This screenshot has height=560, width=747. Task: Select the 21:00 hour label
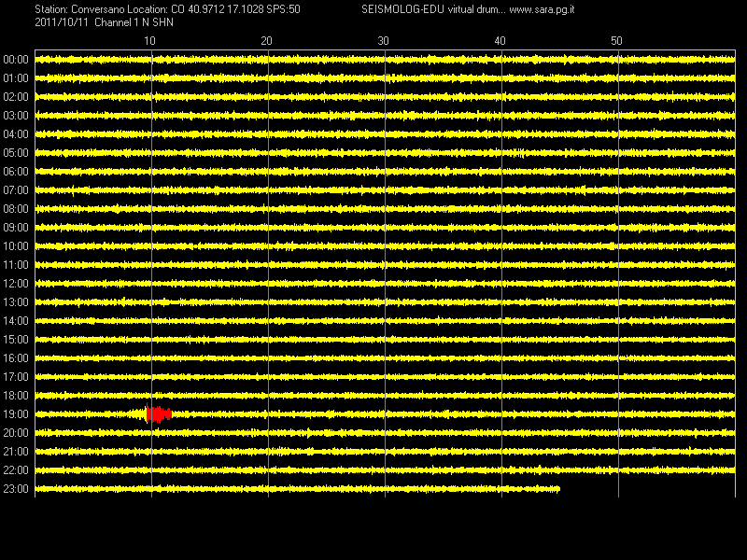[x=16, y=452]
